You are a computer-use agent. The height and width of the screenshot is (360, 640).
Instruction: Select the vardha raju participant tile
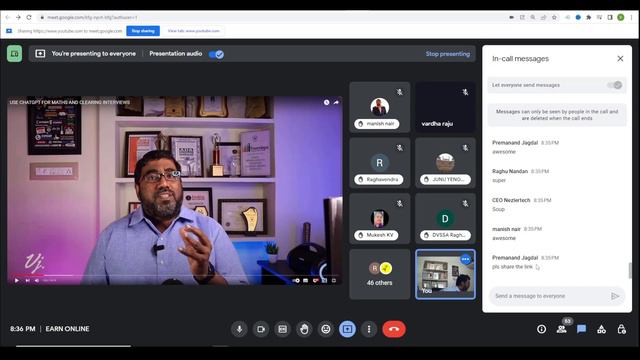coord(445,107)
